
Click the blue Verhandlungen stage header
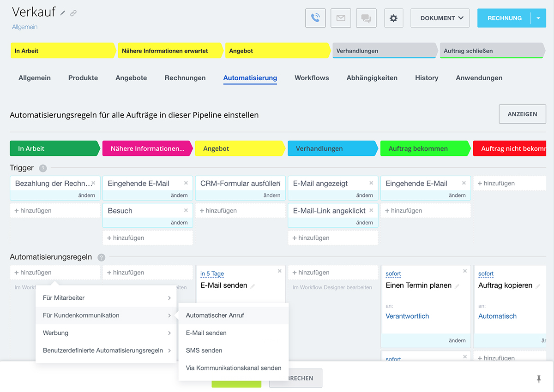click(333, 148)
